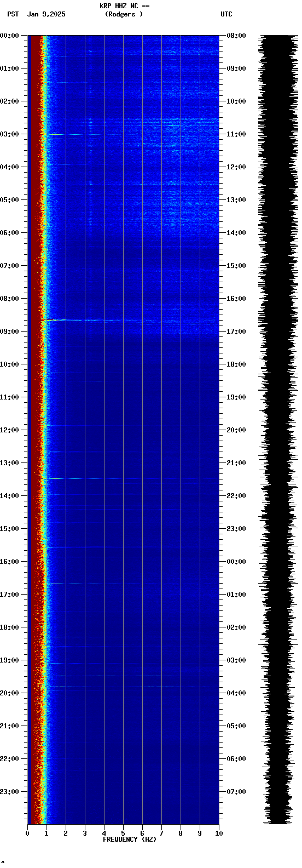Click the frequency axis tick '5'
Screen dimensions: 302x868
[x=123, y=833]
